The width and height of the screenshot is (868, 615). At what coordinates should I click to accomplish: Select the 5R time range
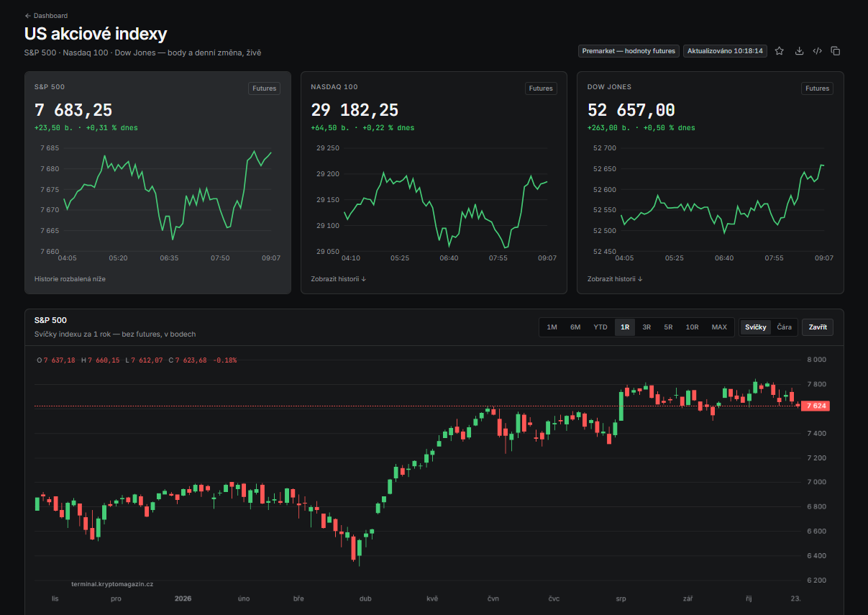point(668,327)
